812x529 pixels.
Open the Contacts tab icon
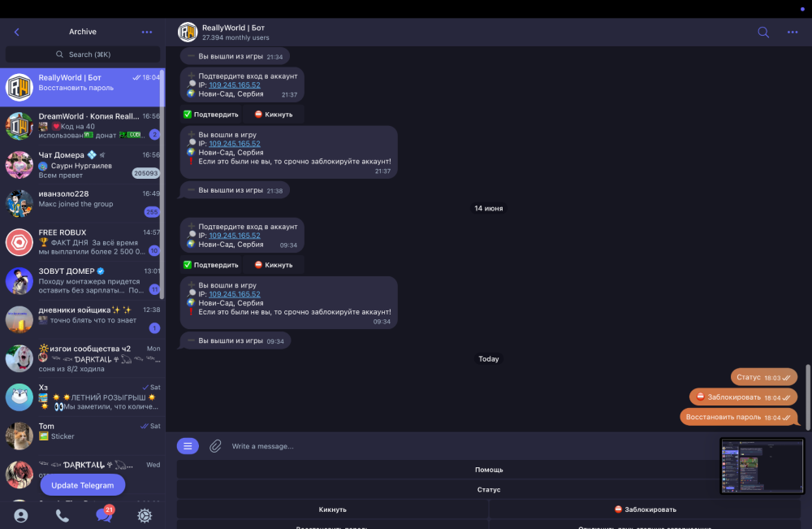(21, 515)
